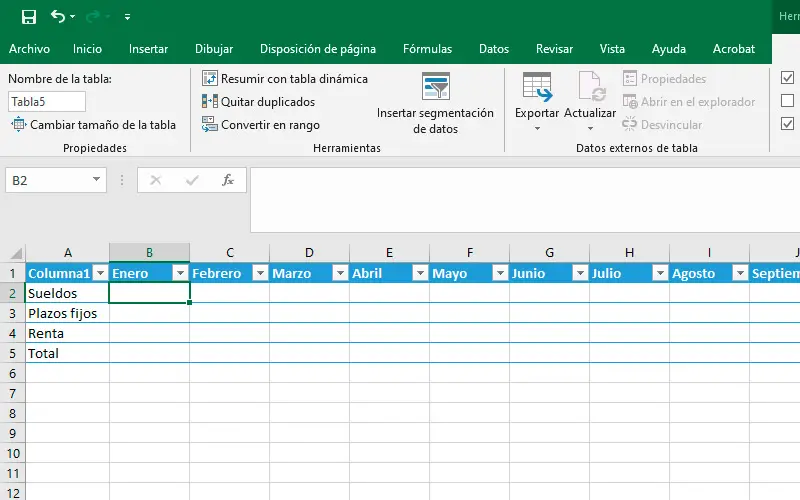The width and height of the screenshot is (800, 500).
Task: Enable the unchecked checkbox at ribbon's right edge
Action: point(787,101)
